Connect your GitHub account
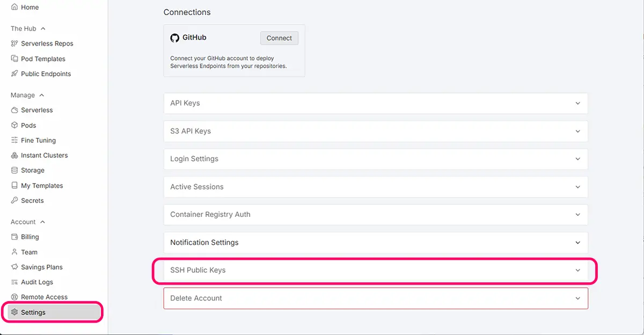 [279, 38]
